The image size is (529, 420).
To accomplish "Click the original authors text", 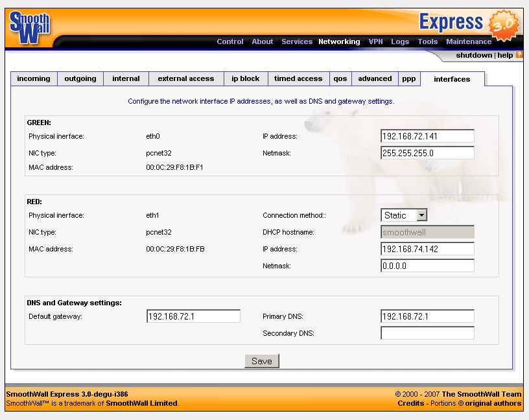I will click(493, 403).
